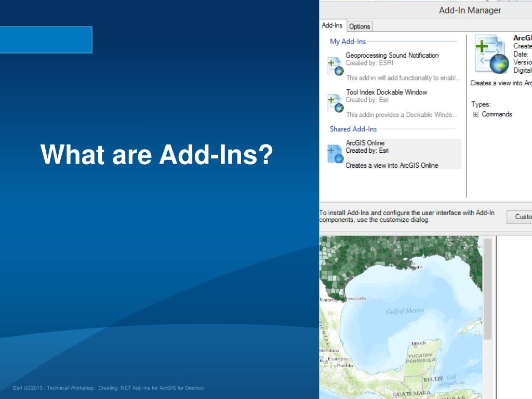Click the Tool Index Dockable Window icon

pyautogui.click(x=335, y=103)
